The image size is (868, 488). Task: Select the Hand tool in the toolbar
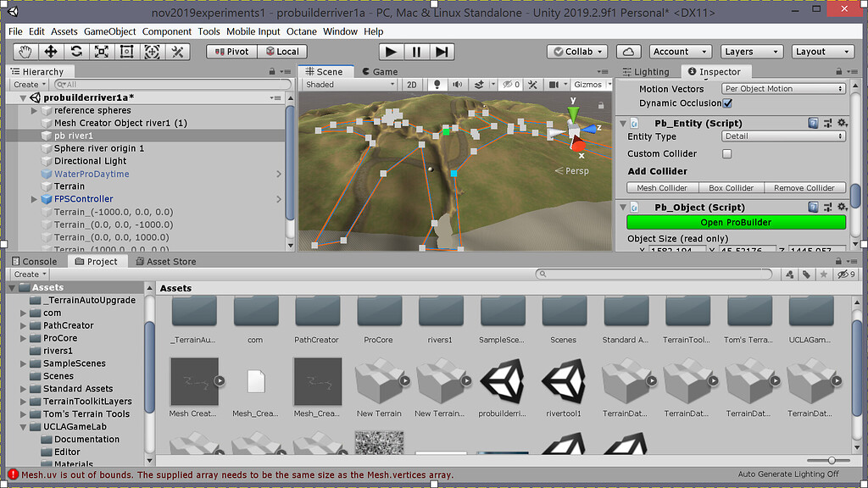point(25,52)
